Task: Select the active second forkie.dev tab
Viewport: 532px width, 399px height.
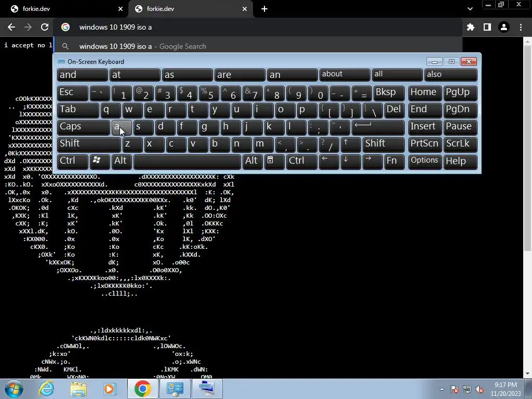Action: click(190, 9)
